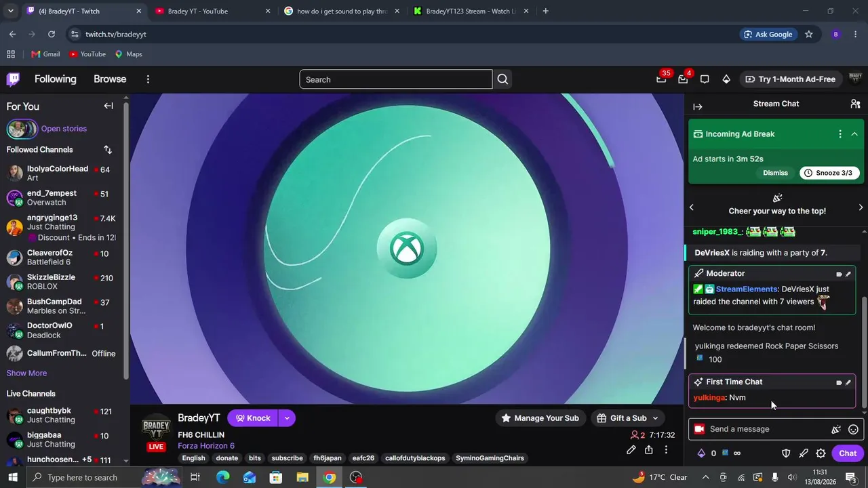
Task: Click the fh6japan tag
Action: tap(328, 458)
